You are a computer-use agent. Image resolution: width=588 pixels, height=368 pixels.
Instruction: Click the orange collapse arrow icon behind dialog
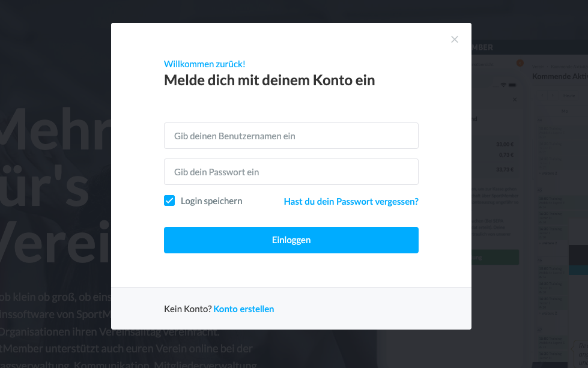point(520,63)
